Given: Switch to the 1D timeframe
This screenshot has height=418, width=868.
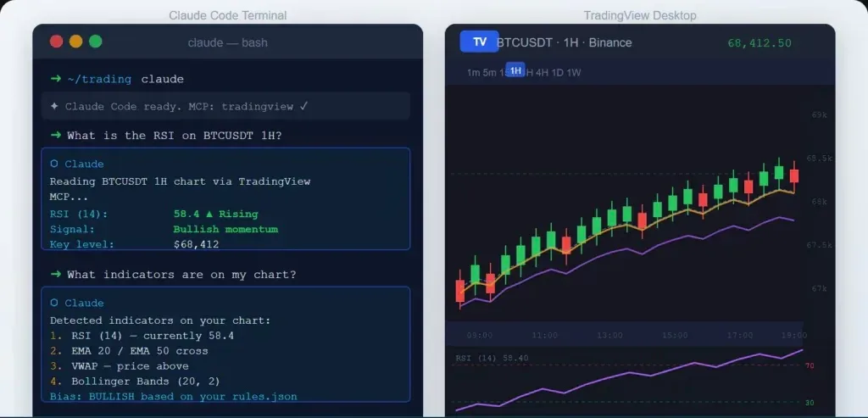Looking at the screenshot, I should tap(558, 73).
